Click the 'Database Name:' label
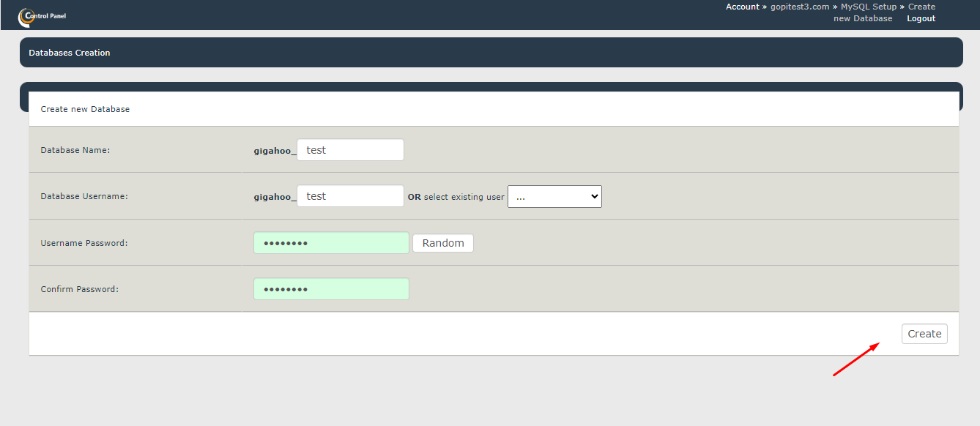 click(x=75, y=150)
